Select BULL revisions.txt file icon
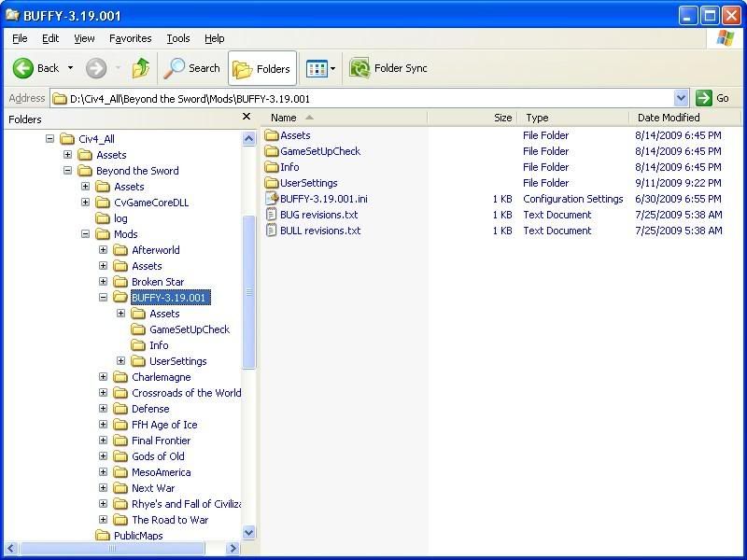 tap(272, 231)
